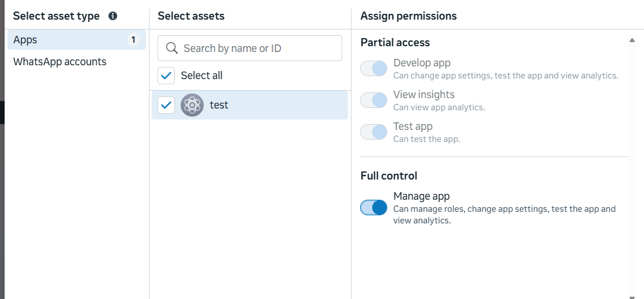The image size is (644, 299).
Task: Click the View insights label text
Action: tap(424, 95)
